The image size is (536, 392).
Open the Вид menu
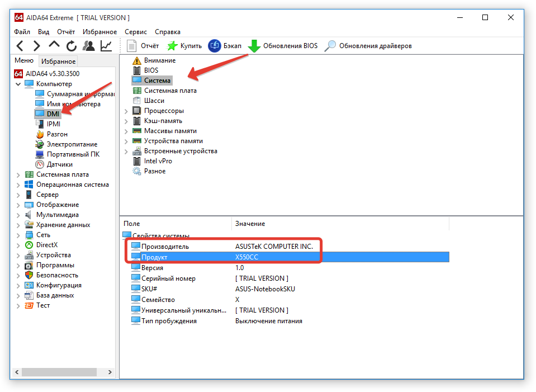(44, 32)
